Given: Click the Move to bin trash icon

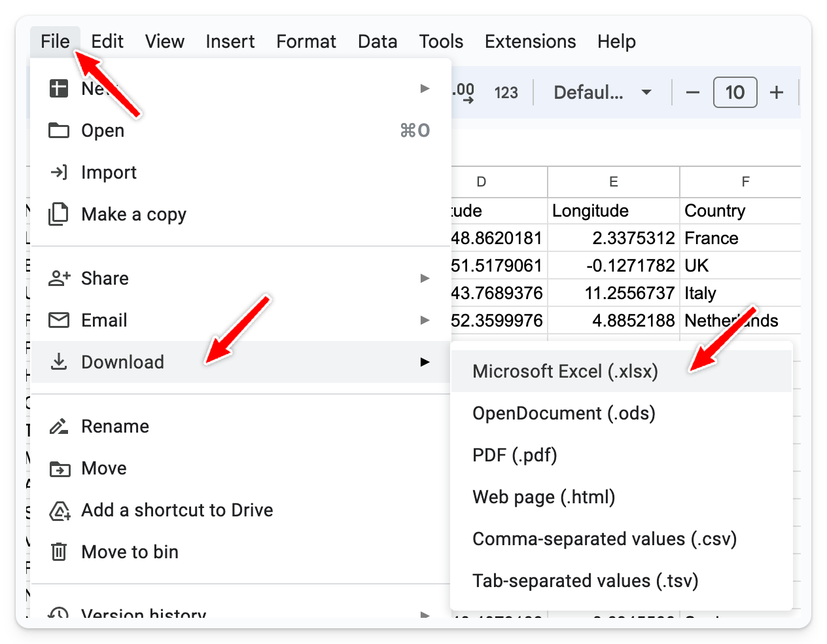Looking at the screenshot, I should click(x=59, y=552).
